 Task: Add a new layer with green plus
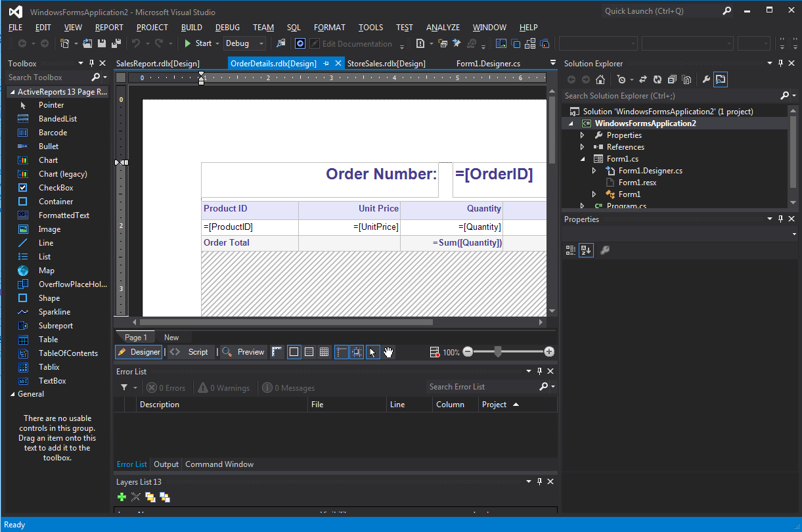pyautogui.click(x=122, y=497)
